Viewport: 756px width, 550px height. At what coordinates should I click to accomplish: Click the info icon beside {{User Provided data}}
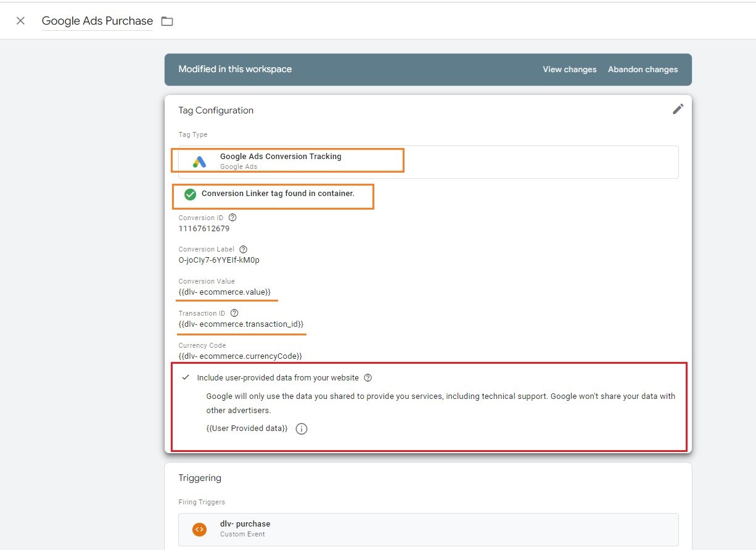pos(301,429)
